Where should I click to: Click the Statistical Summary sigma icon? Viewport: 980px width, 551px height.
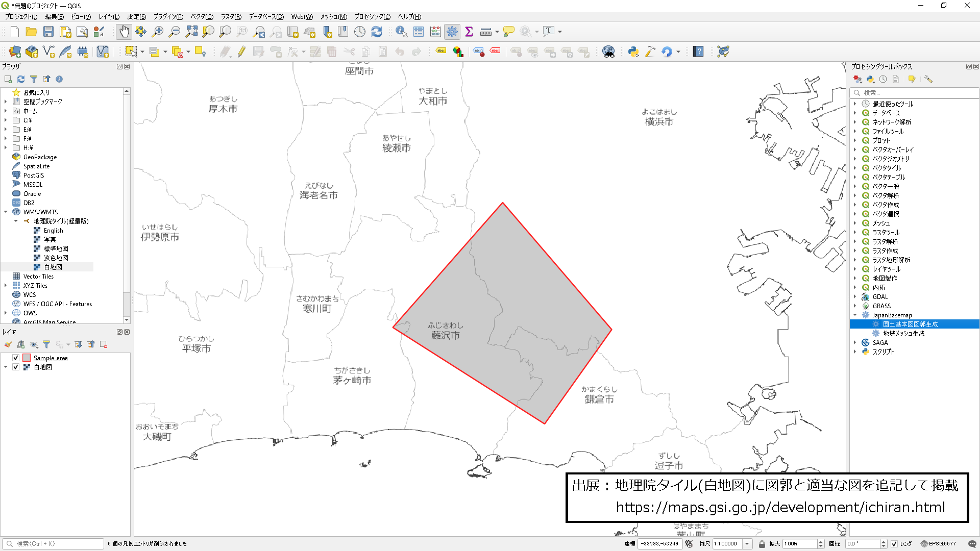pyautogui.click(x=469, y=32)
